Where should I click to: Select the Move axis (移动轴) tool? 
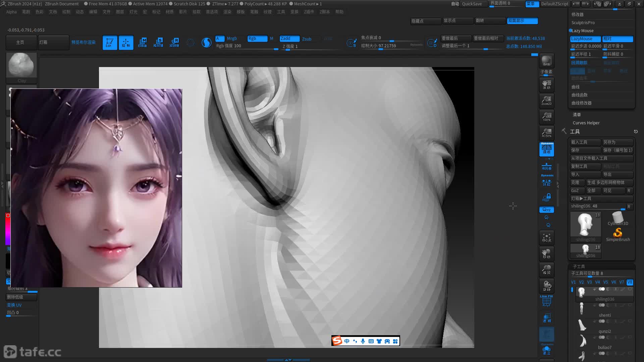(x=142, y=43)
